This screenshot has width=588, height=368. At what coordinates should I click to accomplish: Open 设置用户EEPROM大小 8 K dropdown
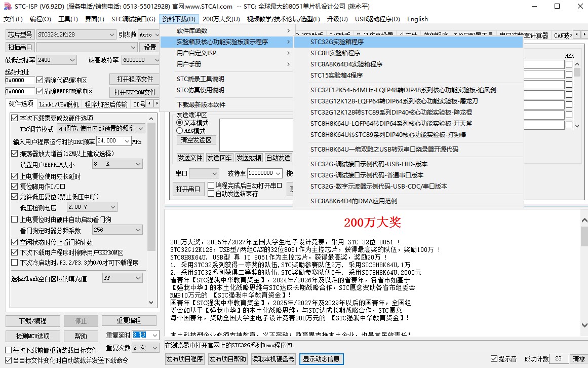point(117,164)
